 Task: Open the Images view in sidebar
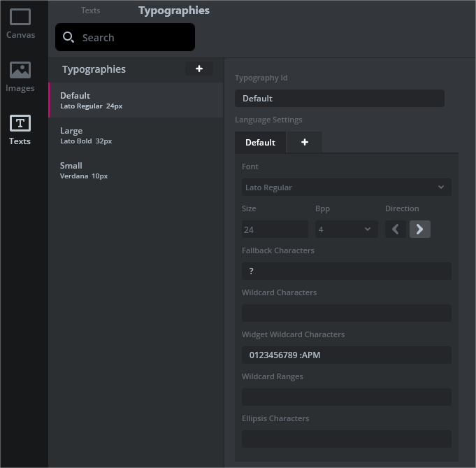[20, 77]
